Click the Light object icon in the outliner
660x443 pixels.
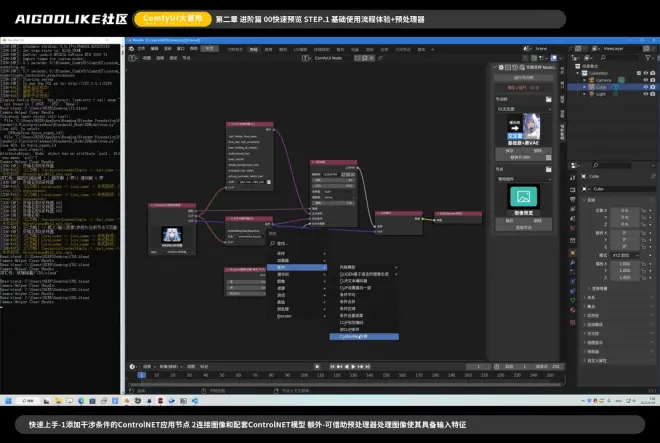(x=593, y=95)
